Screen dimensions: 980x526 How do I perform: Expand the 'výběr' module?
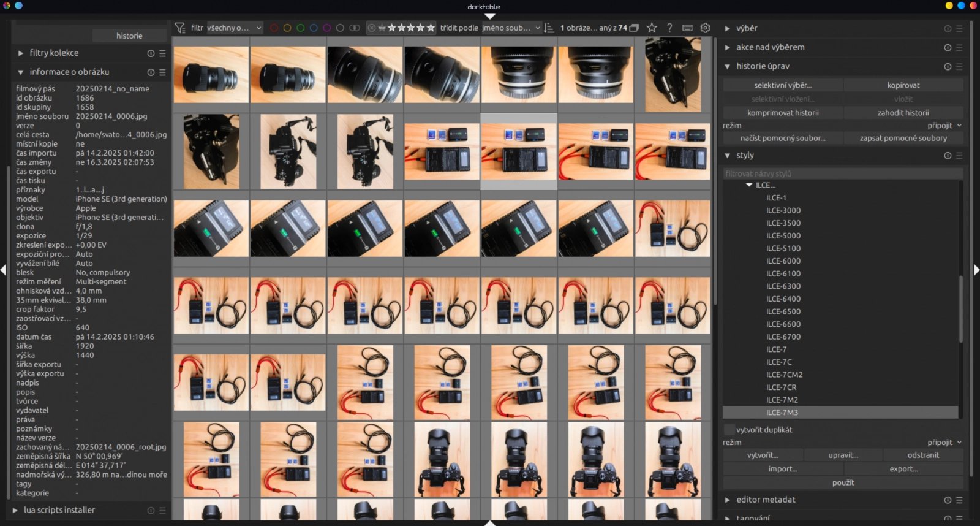pos(728,29)
